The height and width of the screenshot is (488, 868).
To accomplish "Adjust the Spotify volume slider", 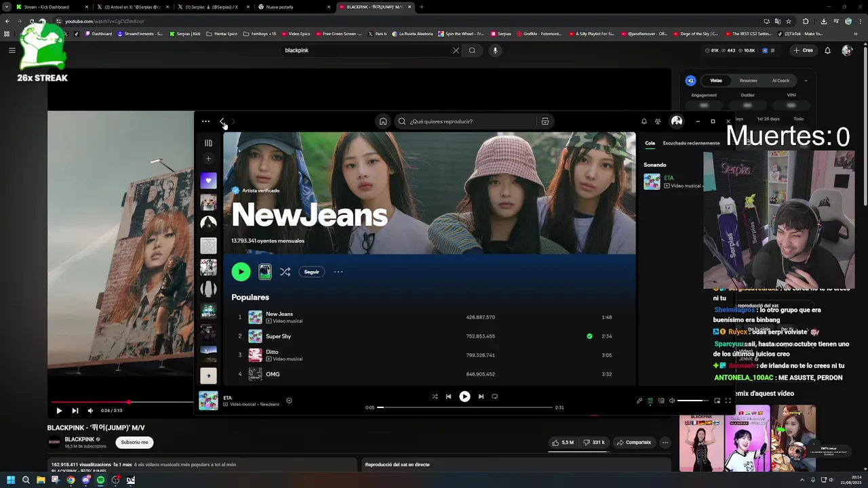I will pyautogui.click(x=693, y=401).
